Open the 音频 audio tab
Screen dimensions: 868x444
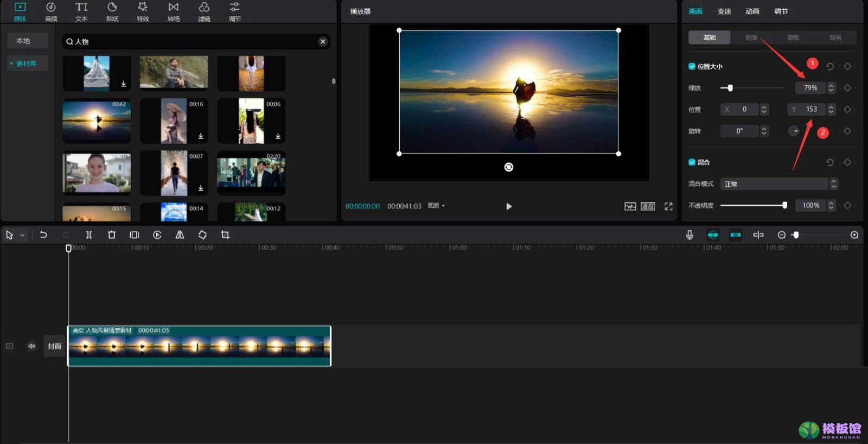click(50, 11)
